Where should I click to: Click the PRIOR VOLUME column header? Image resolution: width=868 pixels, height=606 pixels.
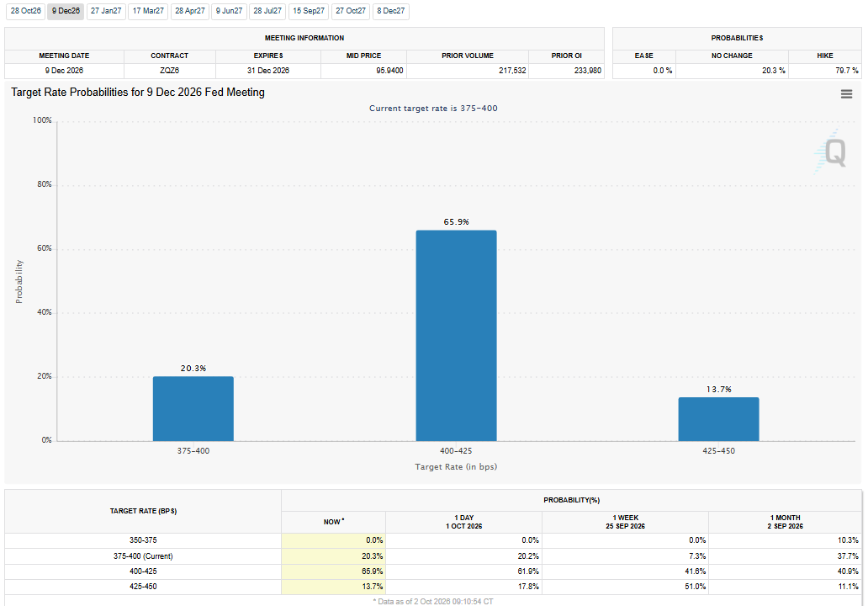(x=467, y=56)
